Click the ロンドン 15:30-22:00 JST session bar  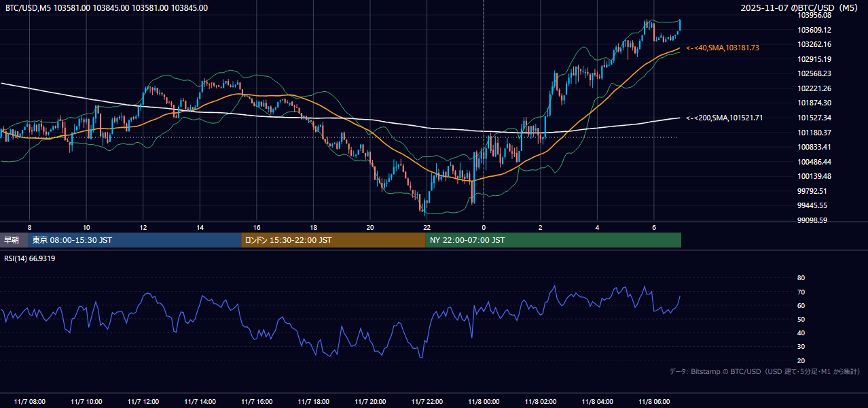(x=333, y=240)
